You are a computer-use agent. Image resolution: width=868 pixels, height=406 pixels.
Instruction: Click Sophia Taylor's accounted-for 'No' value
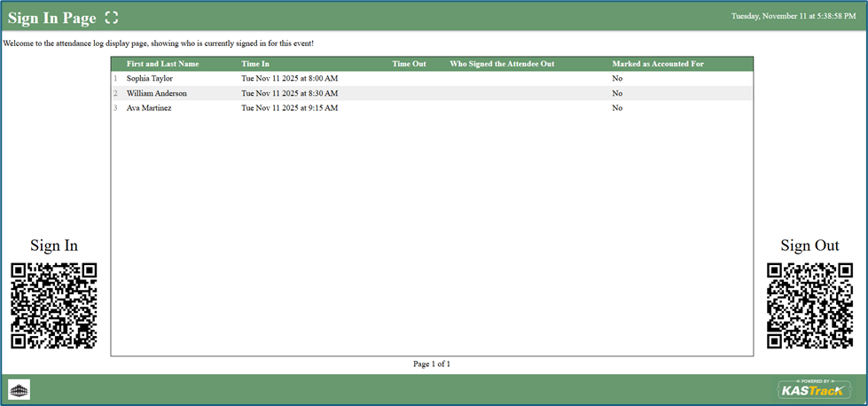point(617,79)
